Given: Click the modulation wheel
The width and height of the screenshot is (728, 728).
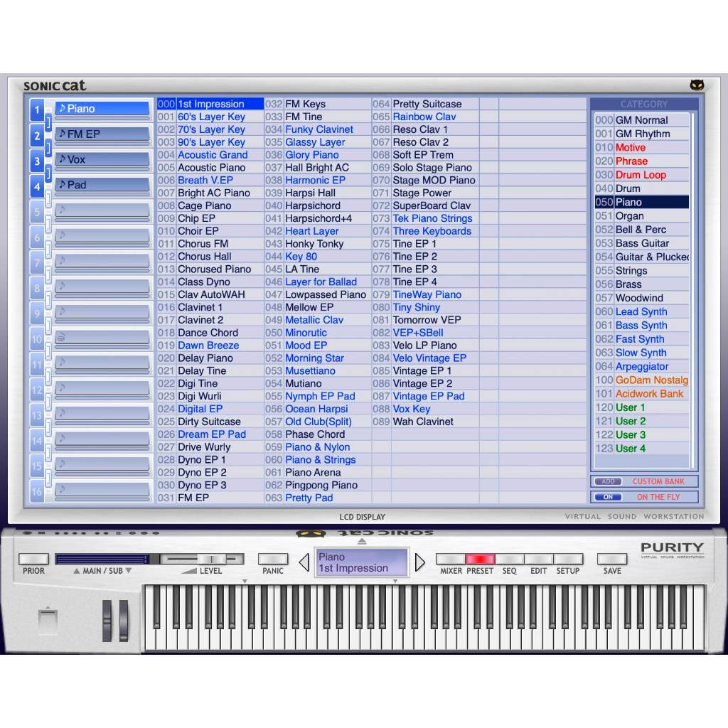Looking at the screenshot, I should 124,620.
